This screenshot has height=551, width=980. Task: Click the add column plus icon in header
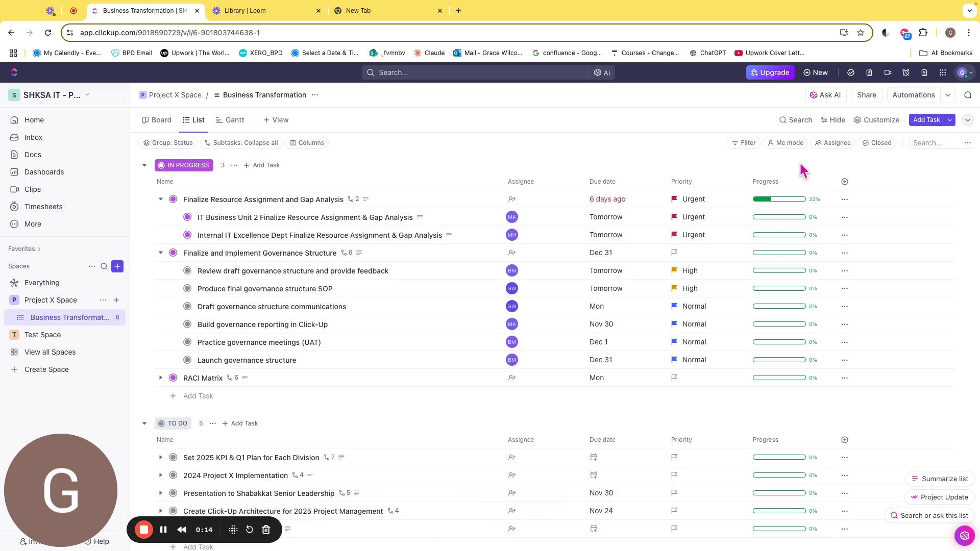[x=845, y=182]
